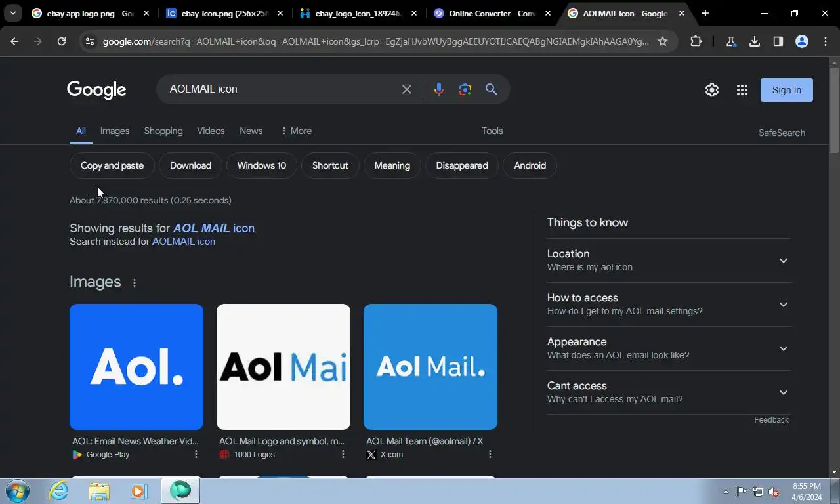Open Google quick settings gear
840x504 pixels.
click(712, 90)
